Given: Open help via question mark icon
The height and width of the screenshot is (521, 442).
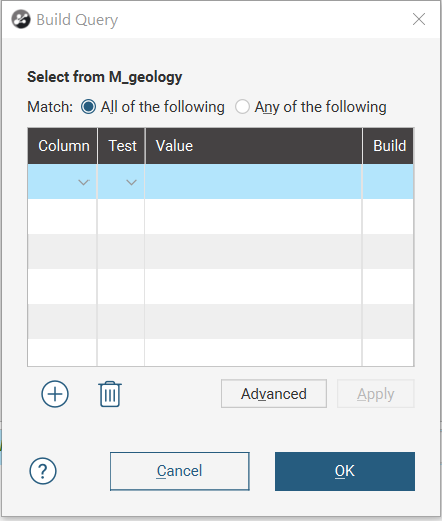Looking at the screenshot, I should pos(43,471).
